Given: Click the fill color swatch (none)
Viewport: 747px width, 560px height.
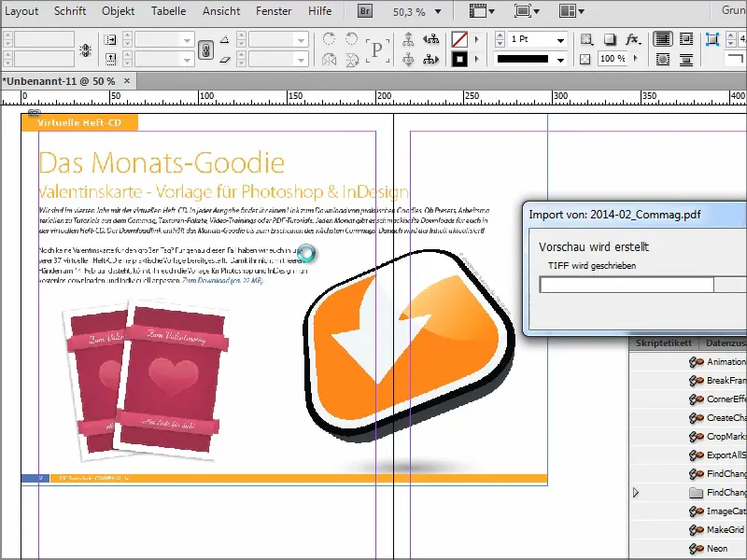Looking at the screenshot, I should coord(459,39).
